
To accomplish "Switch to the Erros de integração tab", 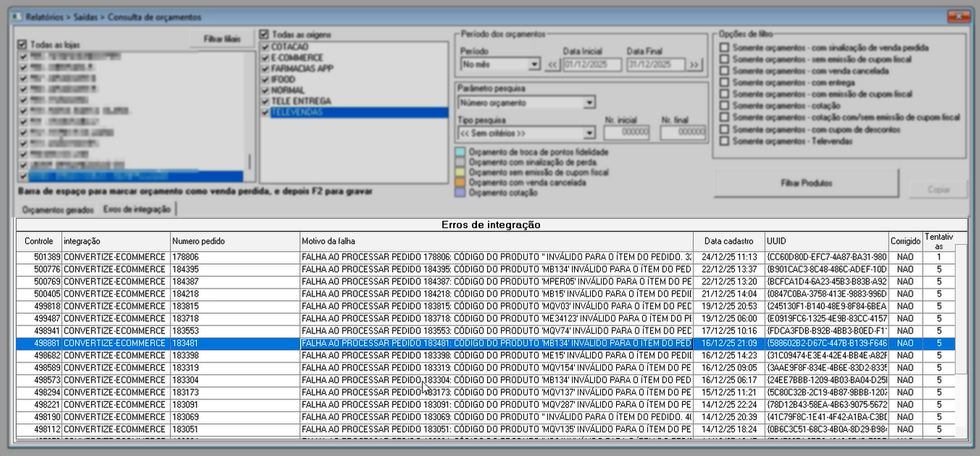I will pyautogui.click(x=137, y=209).
